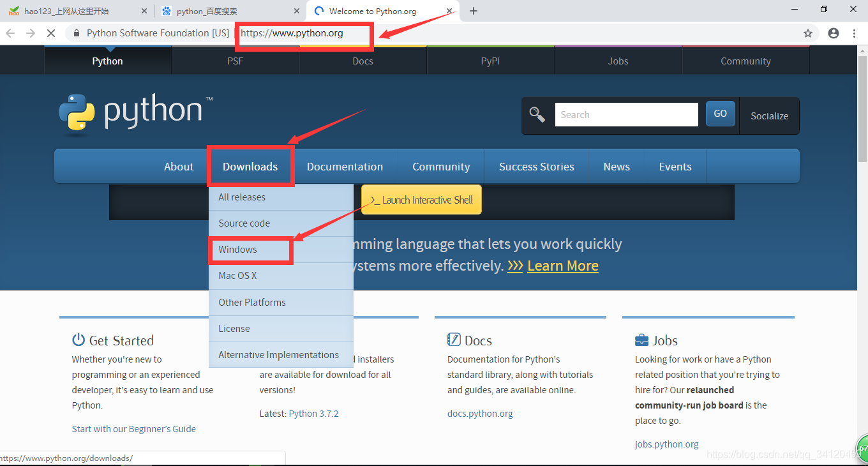This screenshot has width=868, height=466.
Task: Bookmark this page with star icon
Action: pos(808,33)
